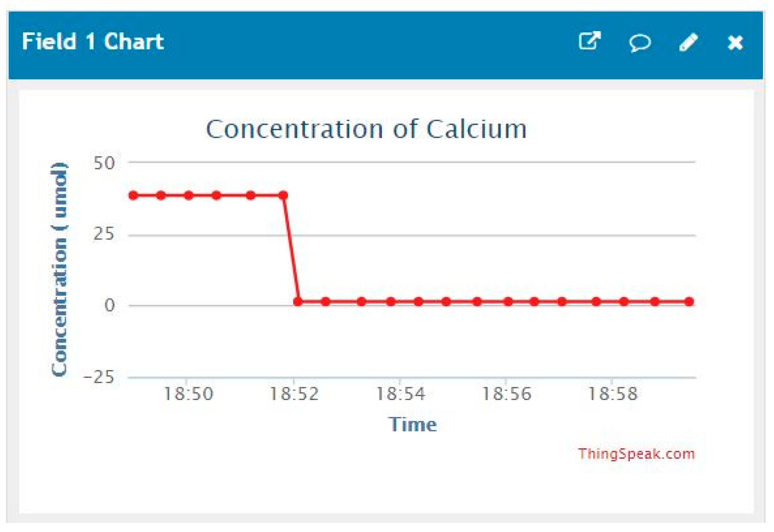
Task: Click the Field 1 Chart header title
Action: pos(93,42)
